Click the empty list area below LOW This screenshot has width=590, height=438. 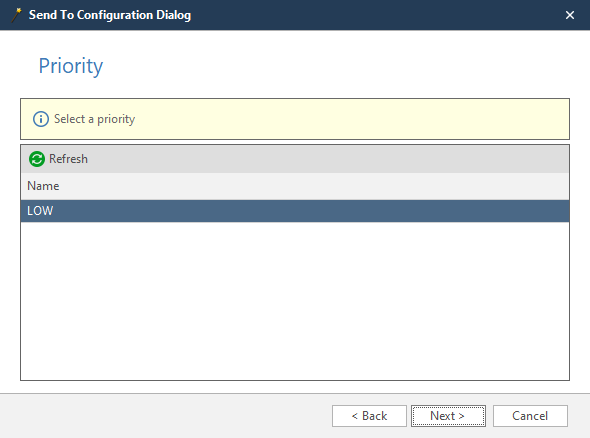pos(295,300)
